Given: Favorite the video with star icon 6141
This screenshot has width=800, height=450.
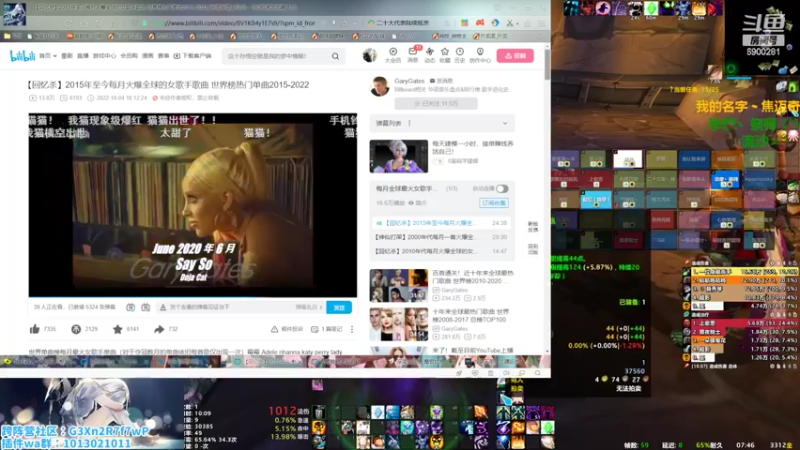Looking at the screenshot, I should [x=117, y=329].
